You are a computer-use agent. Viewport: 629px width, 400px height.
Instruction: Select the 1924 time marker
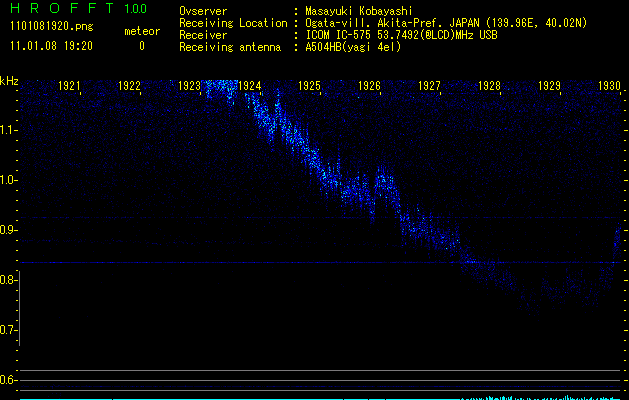point(250,87)
